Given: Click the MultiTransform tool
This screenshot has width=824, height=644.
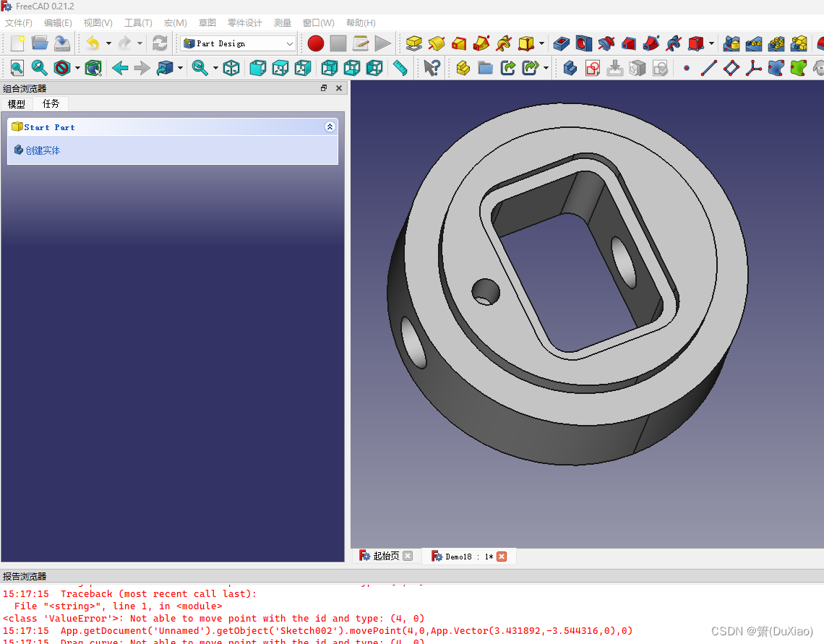Looking at the screenshot, I should tap(799, 43).
